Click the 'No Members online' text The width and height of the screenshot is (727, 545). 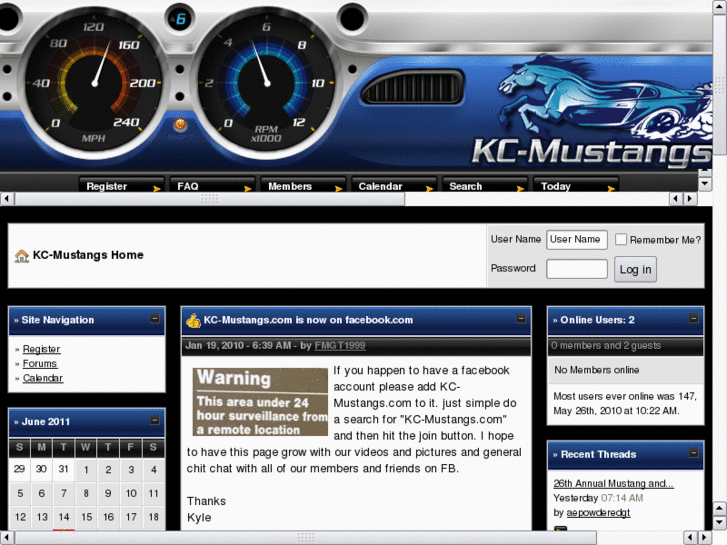pos(597,370)
